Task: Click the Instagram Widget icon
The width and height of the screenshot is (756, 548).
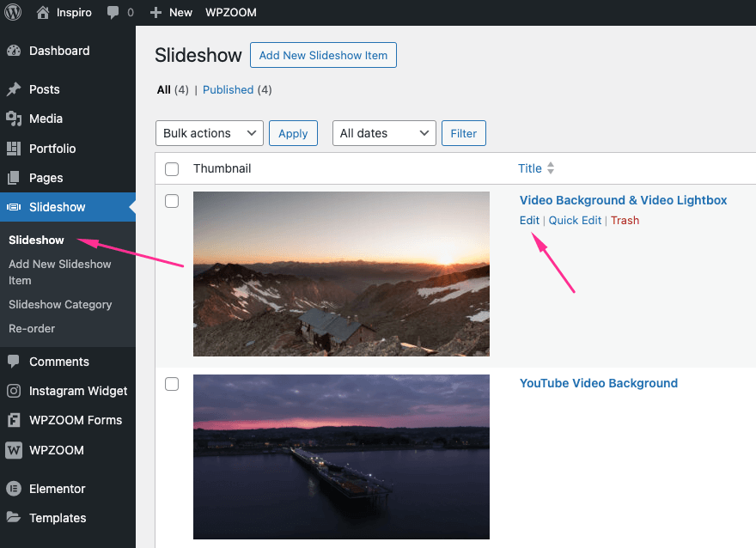Action: 14,391
